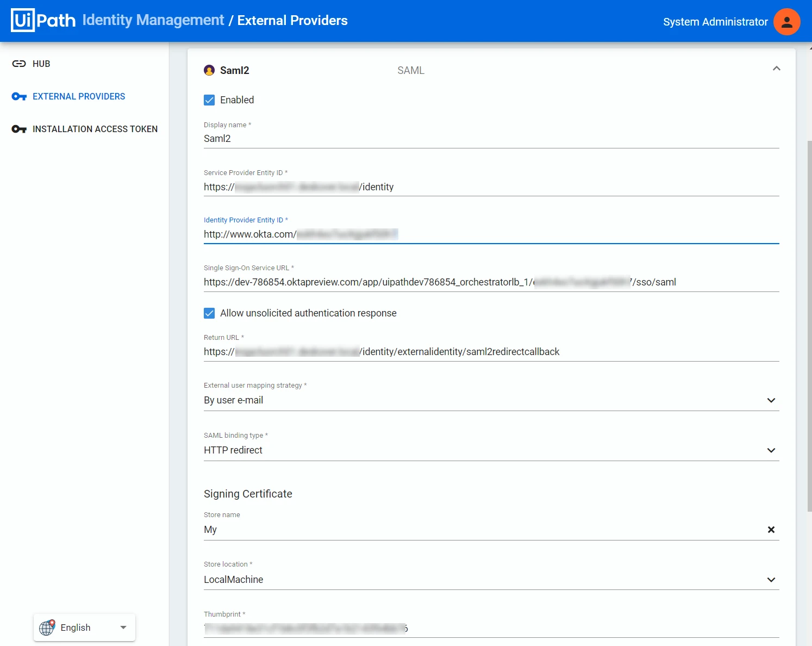Click the SAML provider type label
The width and height of the screenshot is (812, 646).
[x=411, y=70]
